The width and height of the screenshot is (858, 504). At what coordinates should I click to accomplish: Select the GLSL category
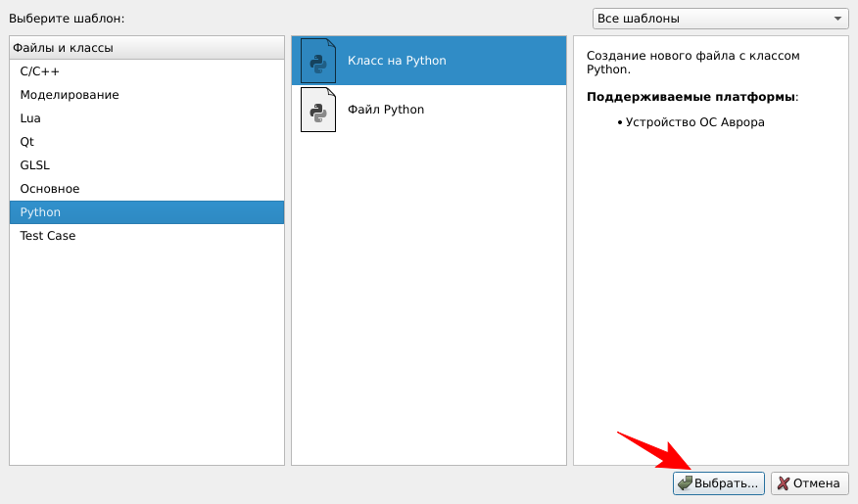[x=34, y=165]
